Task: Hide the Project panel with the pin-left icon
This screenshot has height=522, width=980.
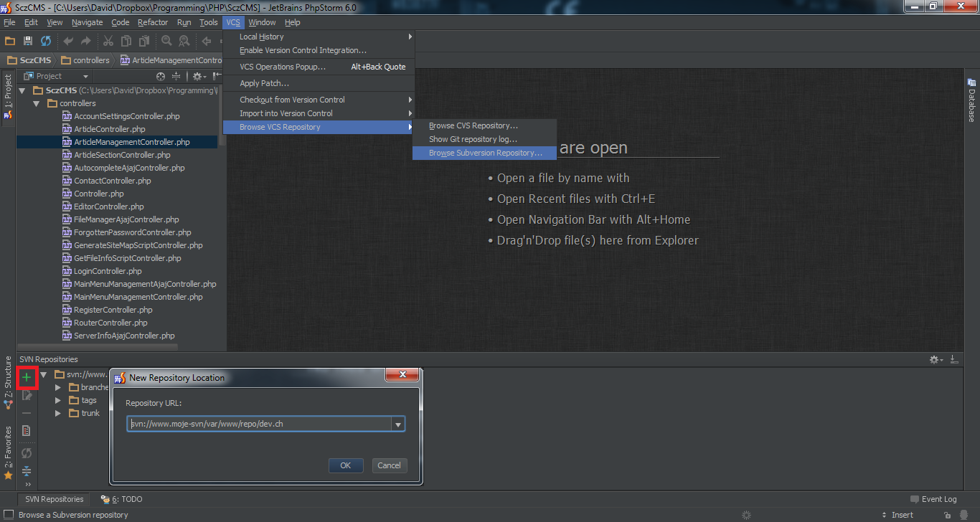Action: tap(217, 76)
